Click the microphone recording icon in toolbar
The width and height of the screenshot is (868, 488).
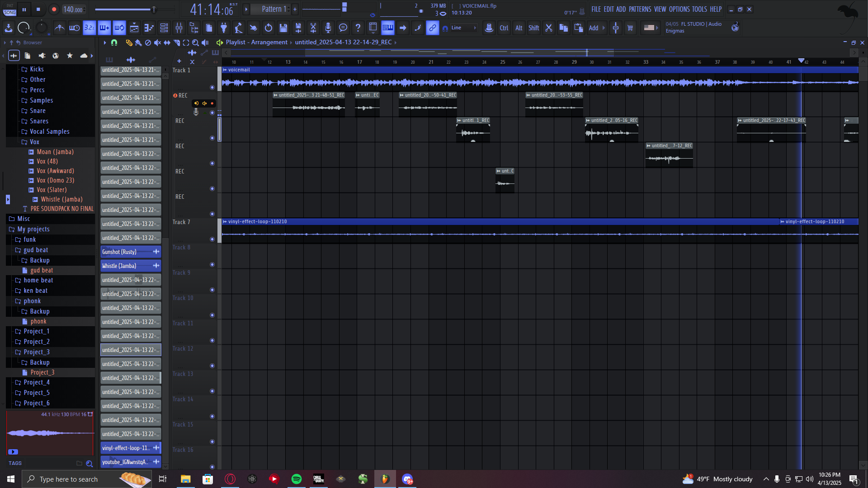328,28
